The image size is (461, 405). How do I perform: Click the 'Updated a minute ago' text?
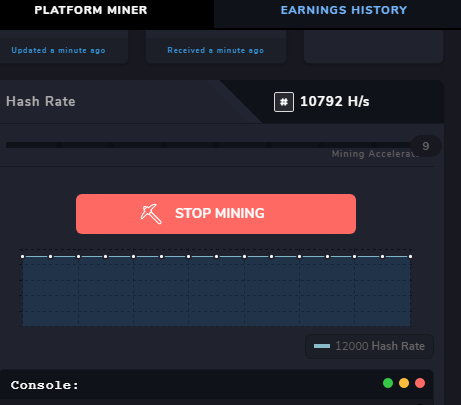coord(58,50)
